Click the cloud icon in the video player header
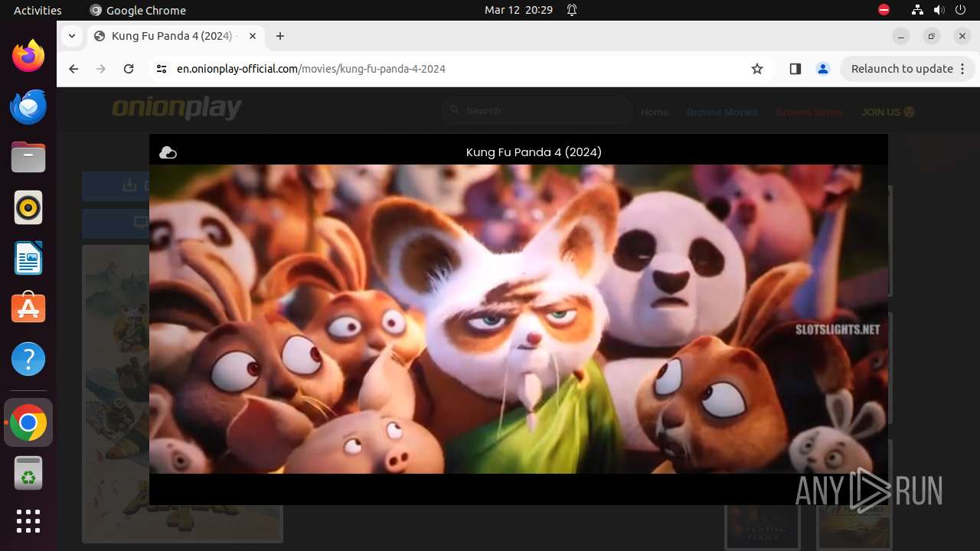 [168, 153]
